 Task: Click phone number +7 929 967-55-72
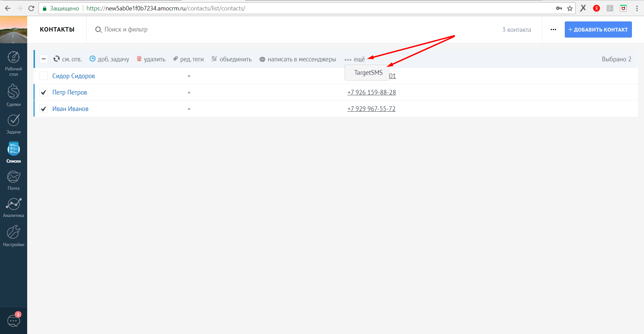(371, 109)
